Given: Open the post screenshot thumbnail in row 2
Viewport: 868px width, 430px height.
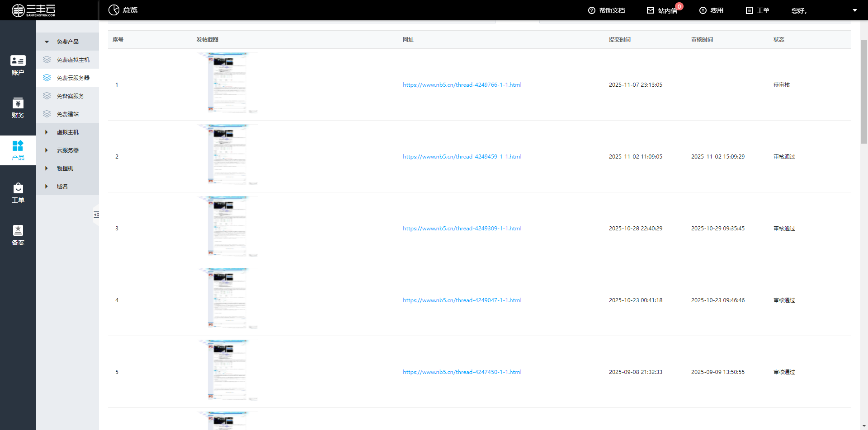Looking at the screenshot, I should [228, 155].
